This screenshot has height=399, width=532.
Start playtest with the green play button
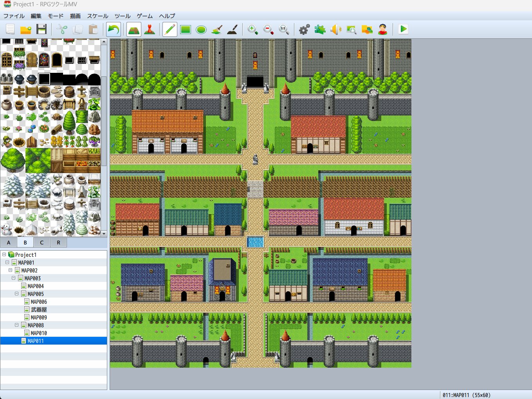(403, 29)
